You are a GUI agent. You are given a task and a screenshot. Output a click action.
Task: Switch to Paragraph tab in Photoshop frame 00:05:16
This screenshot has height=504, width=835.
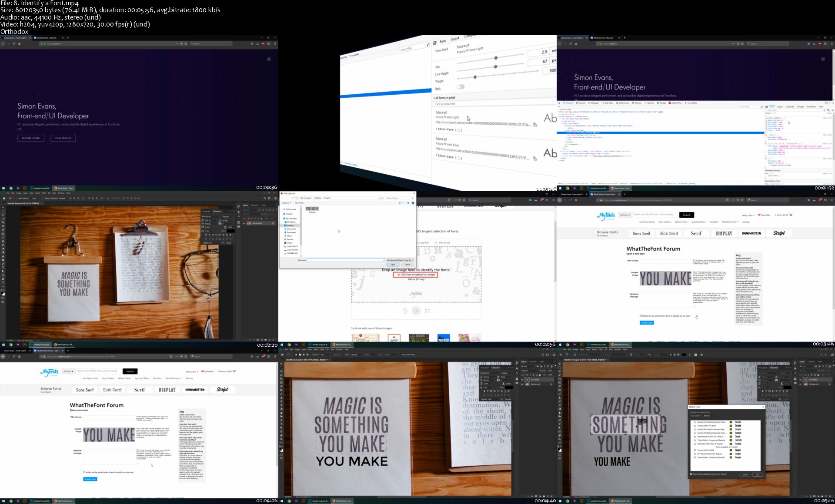click(x=763, y=368)
